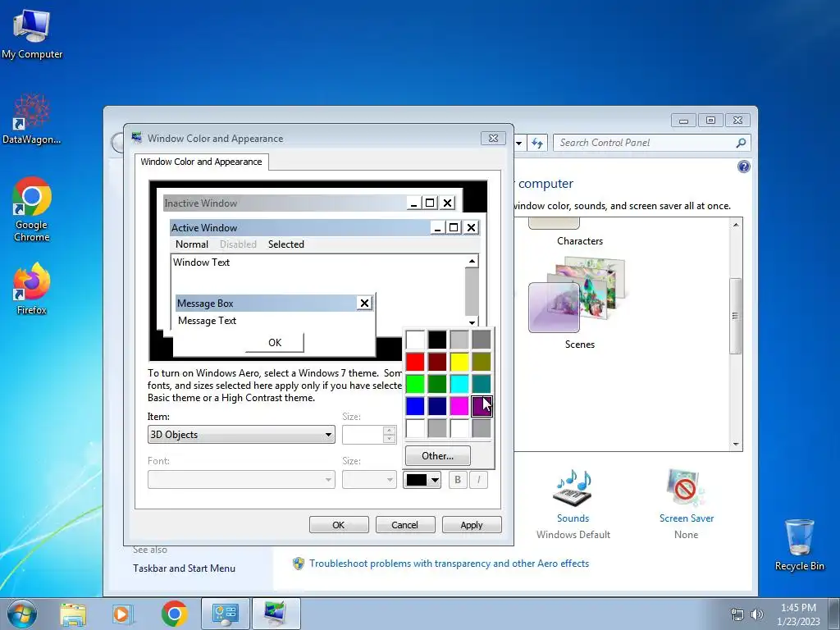This screenshot has width=840, height=630.
Task: Switch to Personalization taskbar button
Action: [x=276, y=614]
